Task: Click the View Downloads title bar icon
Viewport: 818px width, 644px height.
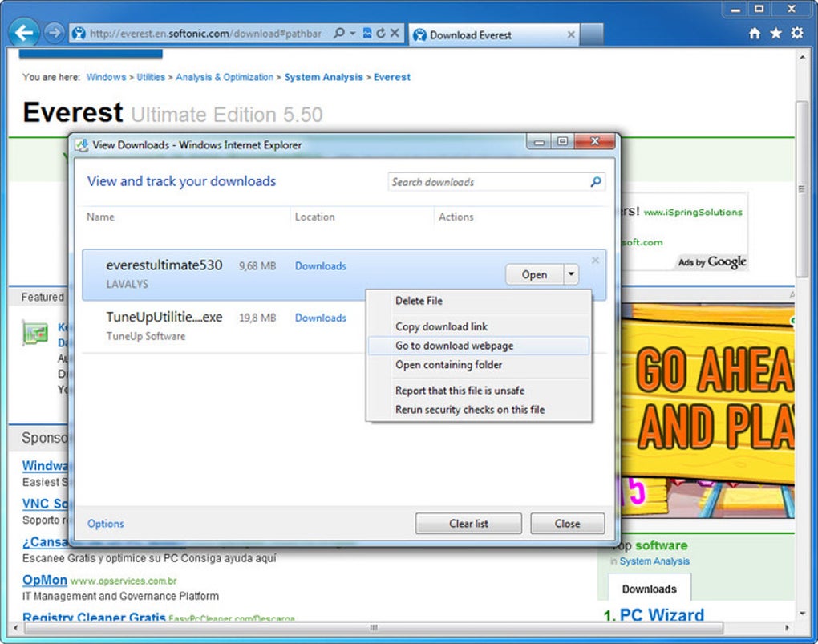Action: pyautogui.click(x=81, y=144)
